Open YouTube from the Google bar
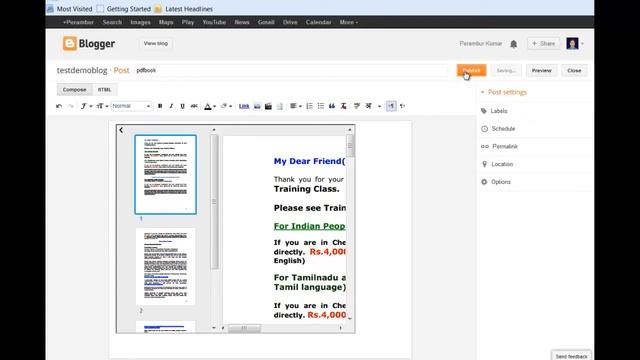640x360 pixels. 214,22
